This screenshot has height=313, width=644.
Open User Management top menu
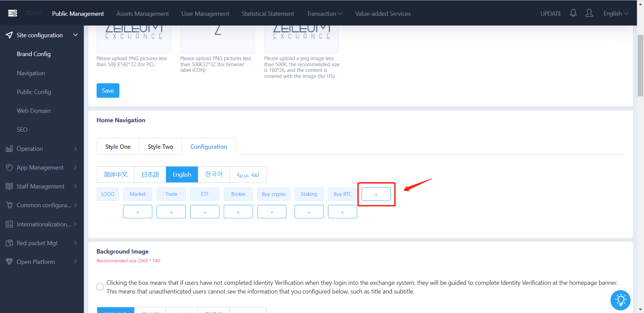point(205,13)
